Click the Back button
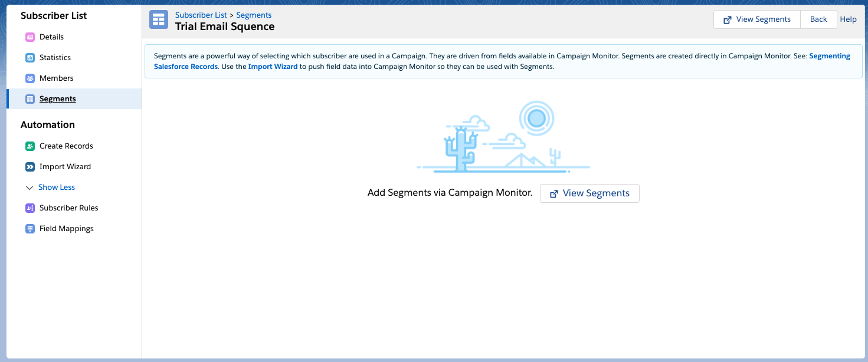Image resolution: width=868 pixels, height=362 pixels. [818, 19]
